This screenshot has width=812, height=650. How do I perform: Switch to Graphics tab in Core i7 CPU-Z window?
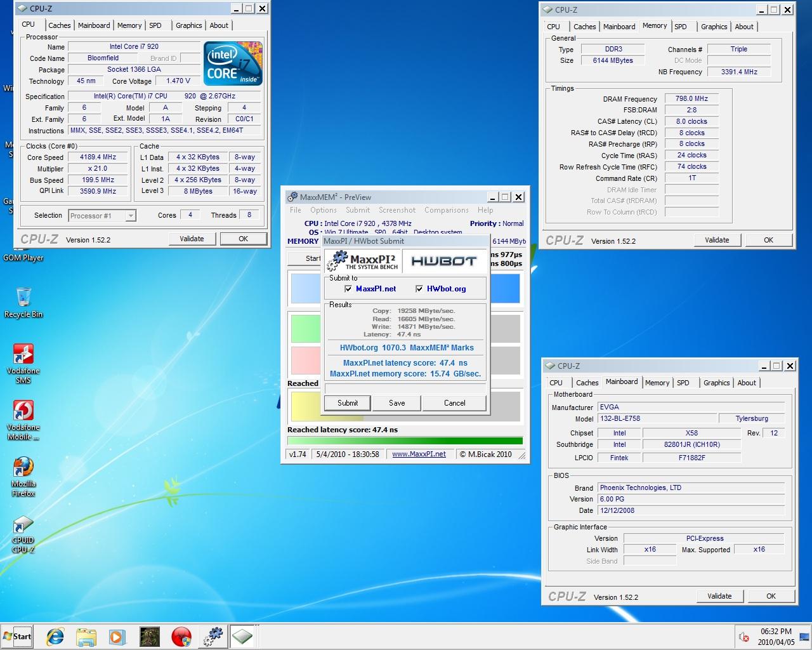coord(189,25)
